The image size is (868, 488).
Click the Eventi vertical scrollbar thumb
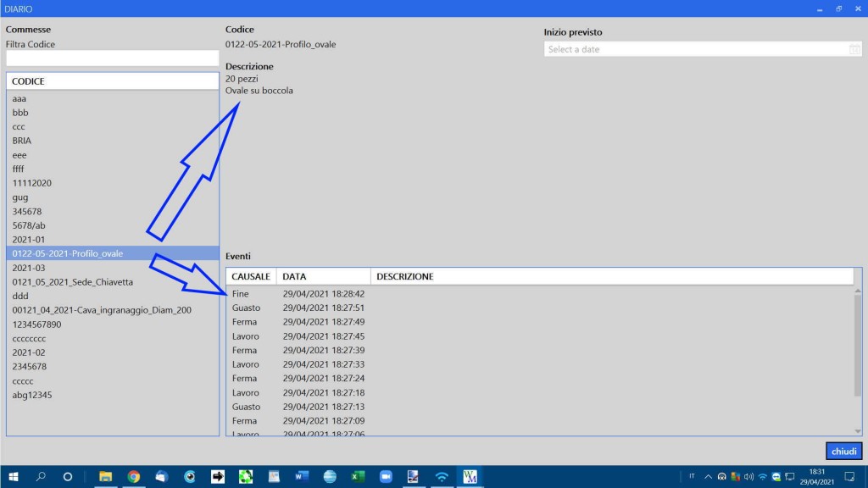point(858,346)
